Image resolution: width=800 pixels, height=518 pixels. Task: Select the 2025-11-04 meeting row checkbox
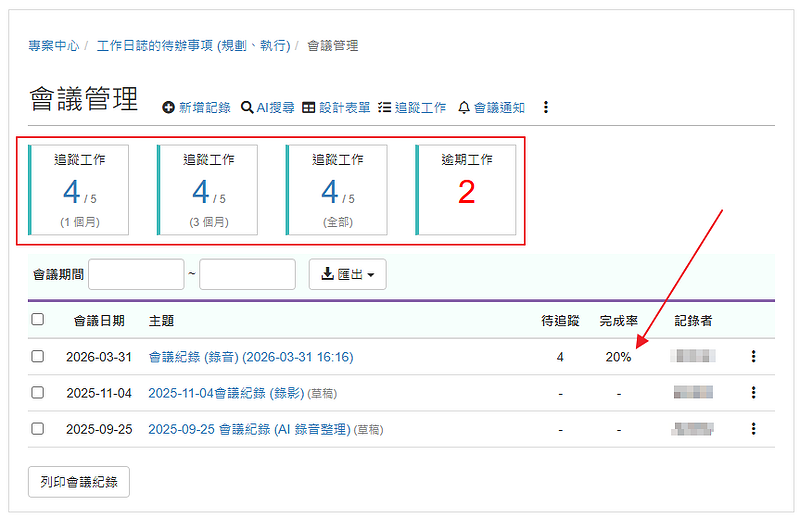tap(38, 393)
